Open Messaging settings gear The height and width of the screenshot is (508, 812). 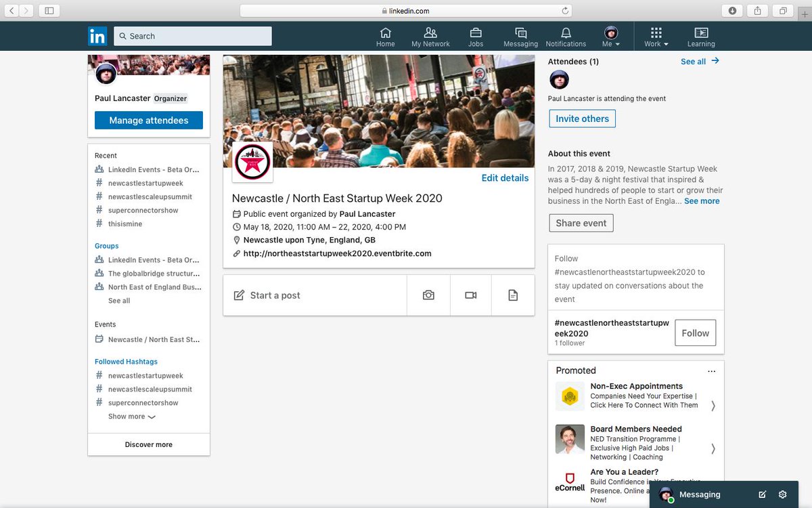coord(783,494)
